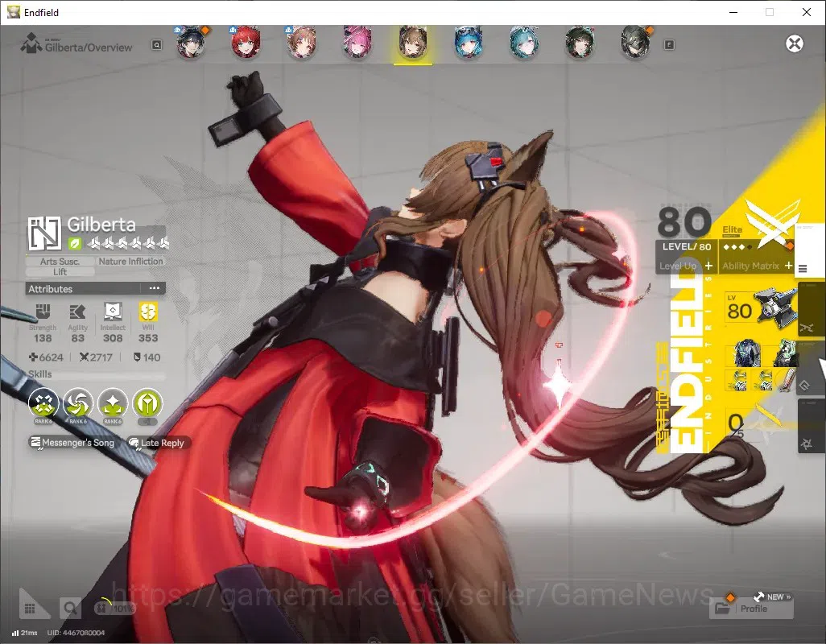Viewport: 826px width, 644px height.
Task: Click the 21ms network latency indicator
Action: click(24, 633)
